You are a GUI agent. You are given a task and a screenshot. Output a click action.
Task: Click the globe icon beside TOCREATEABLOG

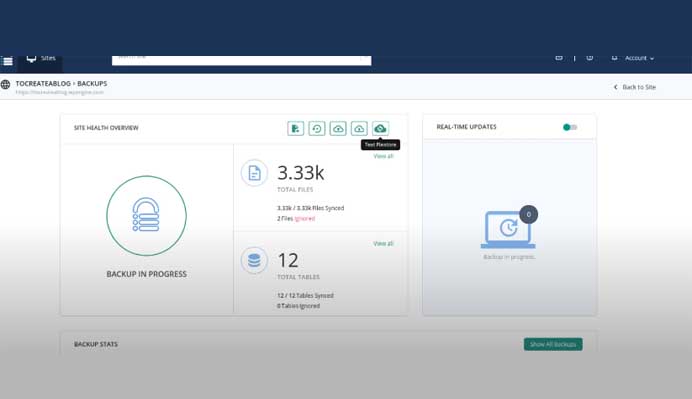point(5,84)
